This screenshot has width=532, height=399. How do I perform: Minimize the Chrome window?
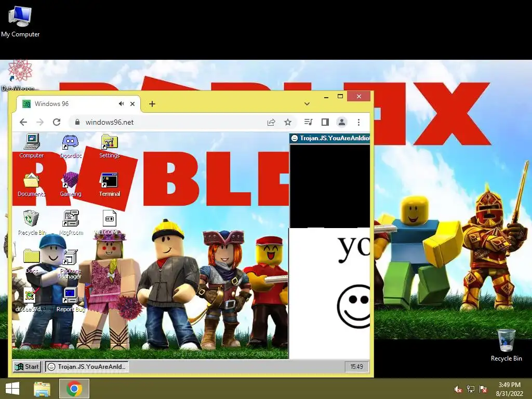tap(326, 97)
